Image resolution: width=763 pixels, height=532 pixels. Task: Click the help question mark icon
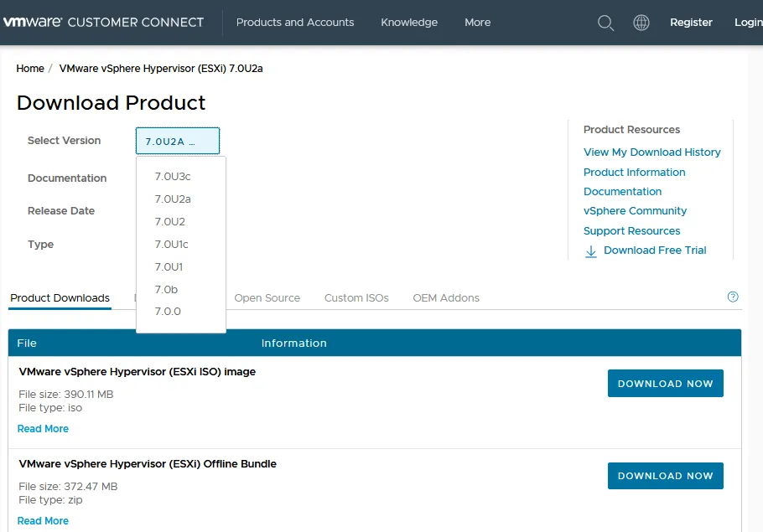click(x=733, y=297)
